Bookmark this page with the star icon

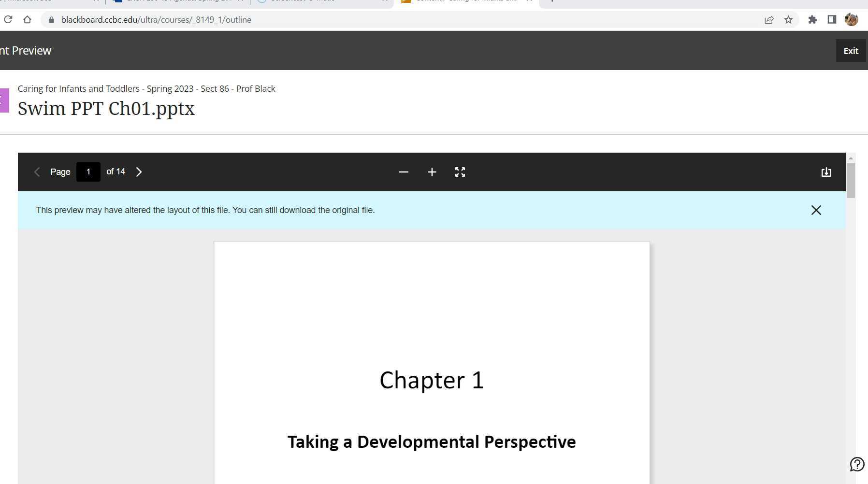(789, 19)
